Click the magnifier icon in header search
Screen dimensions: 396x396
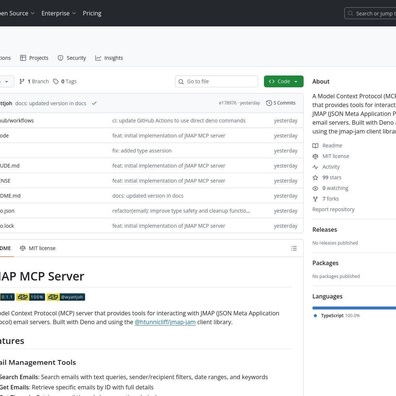pyautogui.click(x=350, y=13)
